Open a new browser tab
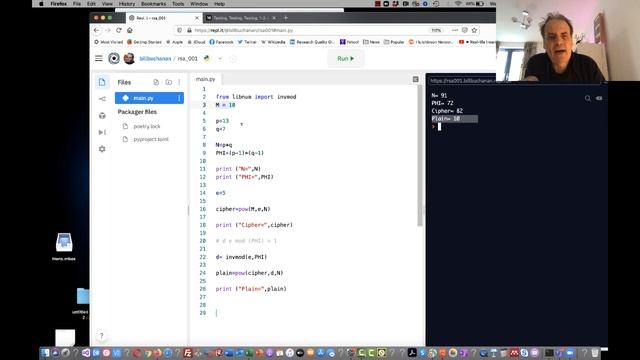The height and width of the screenshot is (360, 640). 286,18
